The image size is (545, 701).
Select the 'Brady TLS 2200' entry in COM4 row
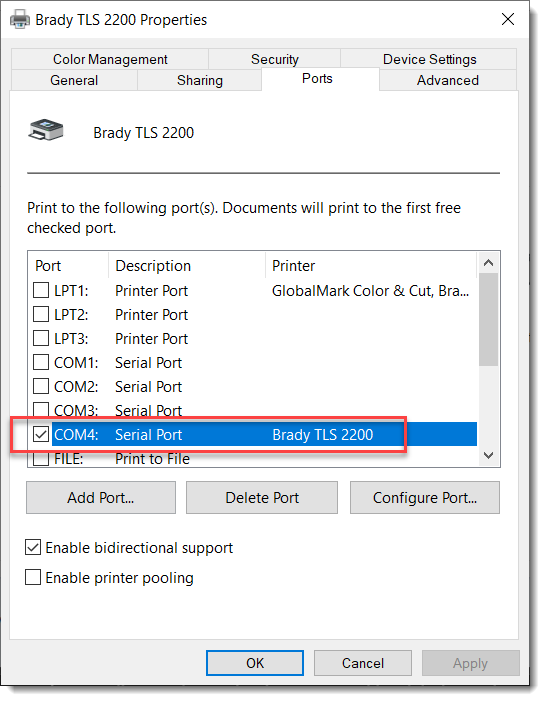click(x=323, y=435)
